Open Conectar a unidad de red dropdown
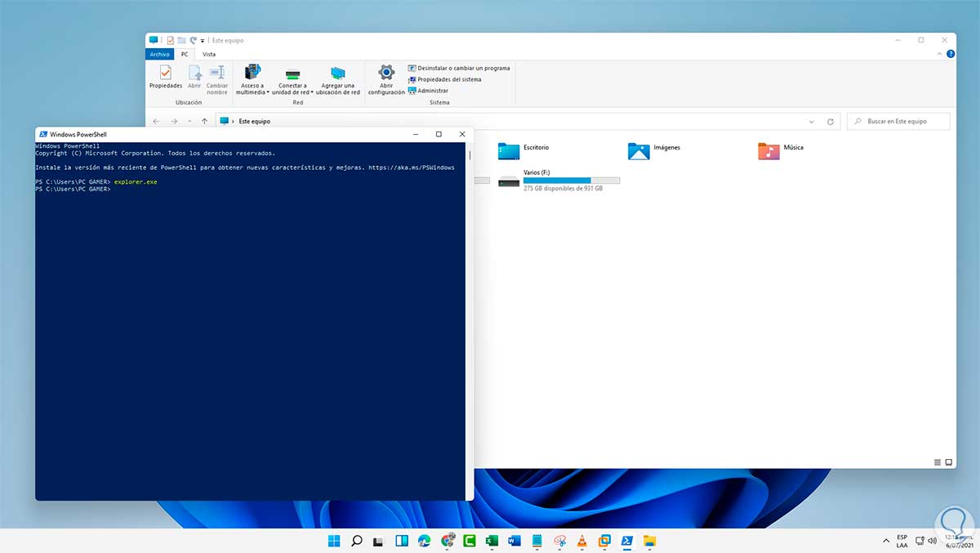The width and height of the screenshot is (980, 553). 292,80
